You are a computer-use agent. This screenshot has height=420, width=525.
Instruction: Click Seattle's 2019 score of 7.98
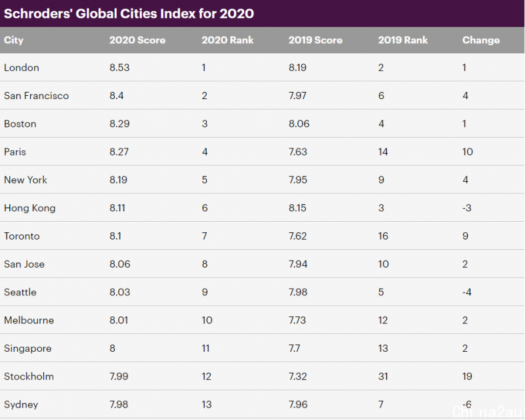298,293
